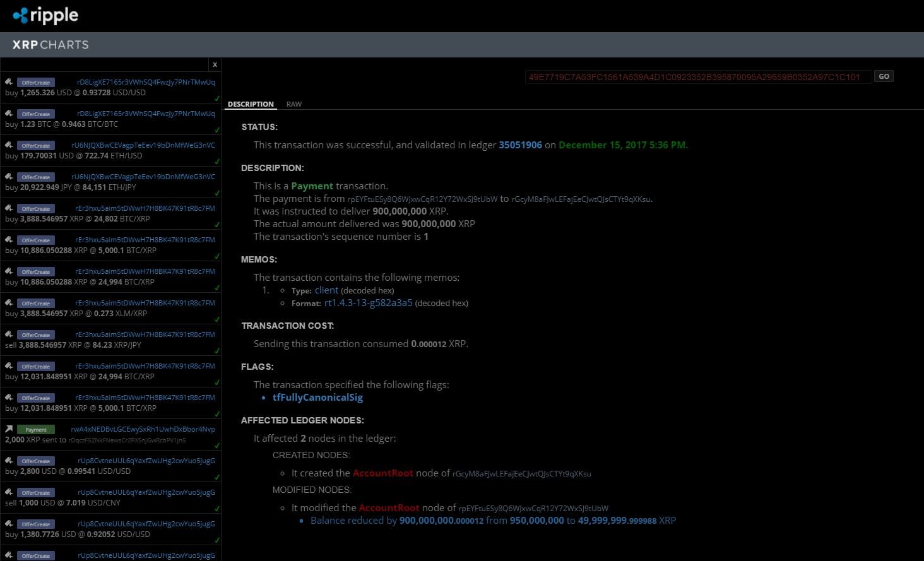Click the offer icon on the 1,380.7726 USD row
Screen dimensions: 924x561
[9, 524]
